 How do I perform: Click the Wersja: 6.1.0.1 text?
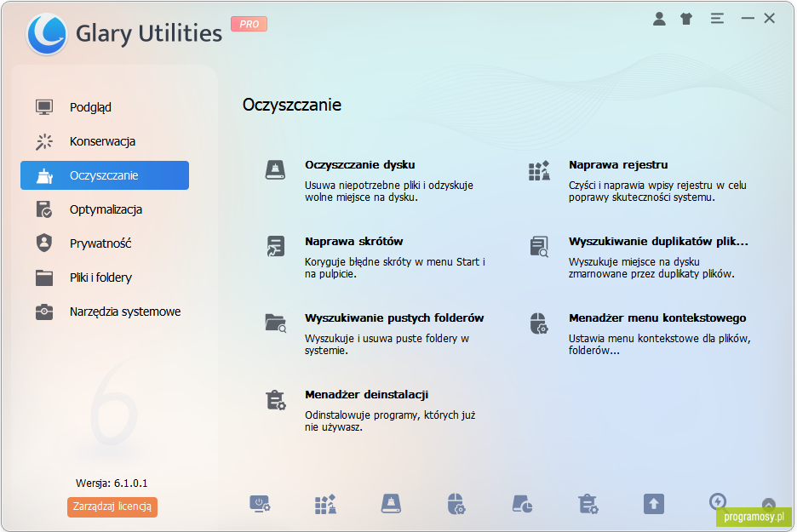pos(112,483)
